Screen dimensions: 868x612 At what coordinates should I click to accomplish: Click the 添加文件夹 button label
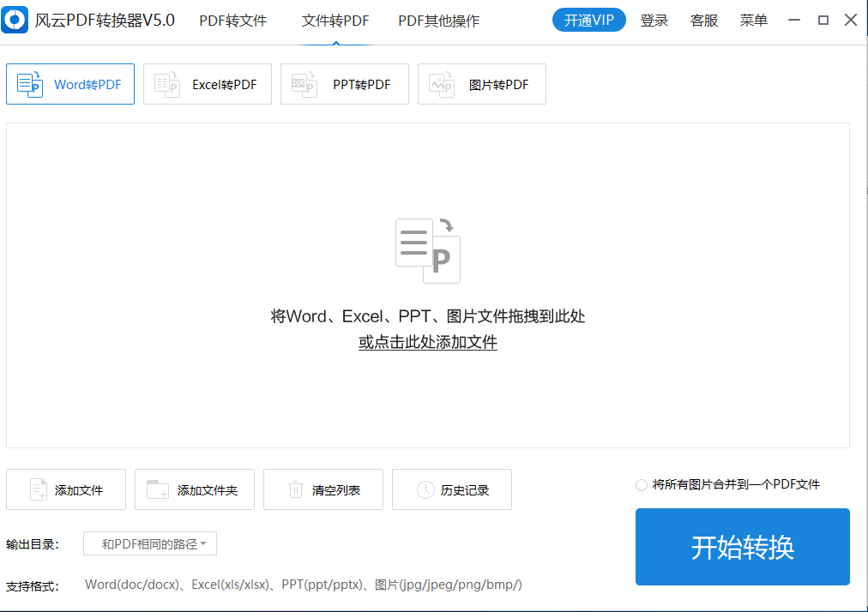[207, 490]
